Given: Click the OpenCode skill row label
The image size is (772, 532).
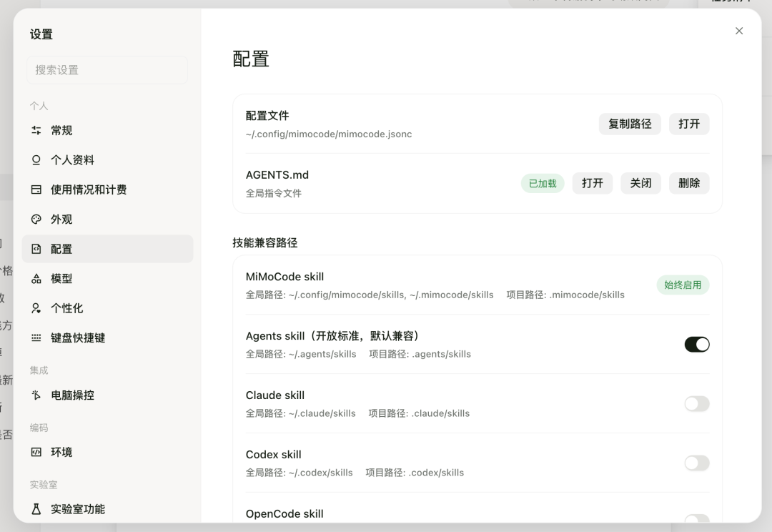Looking at the screenshot, I should [284, 514].
